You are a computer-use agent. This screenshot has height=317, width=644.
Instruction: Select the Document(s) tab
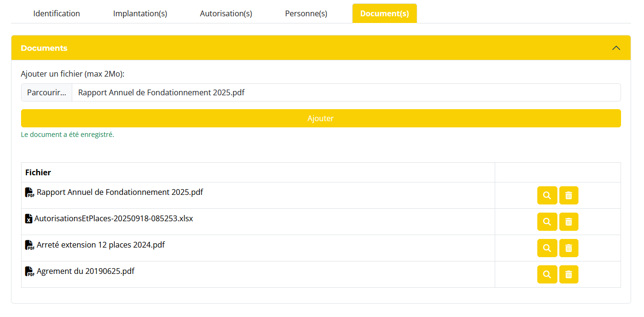tap(384, 13)
